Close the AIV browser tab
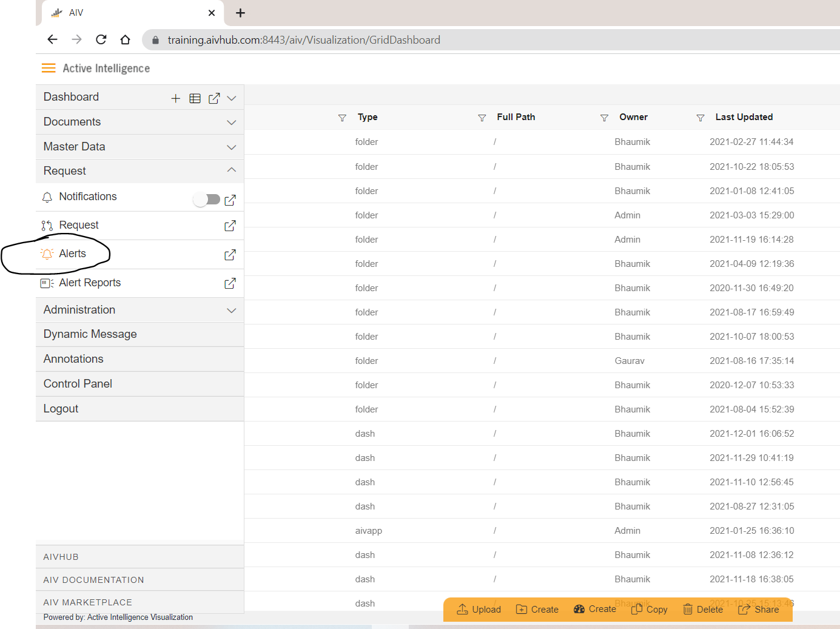Screen dimensions: 840x629 [x=212, y=13]
